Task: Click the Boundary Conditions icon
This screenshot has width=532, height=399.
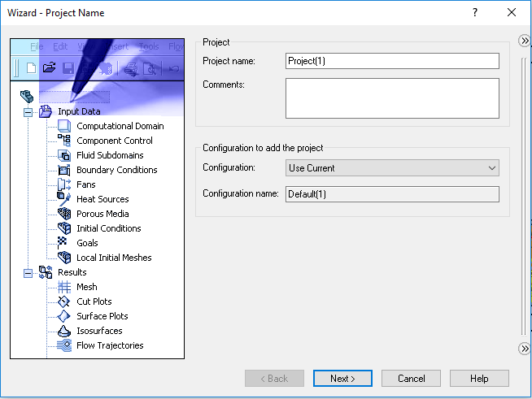Action: (x=64, y=170)
